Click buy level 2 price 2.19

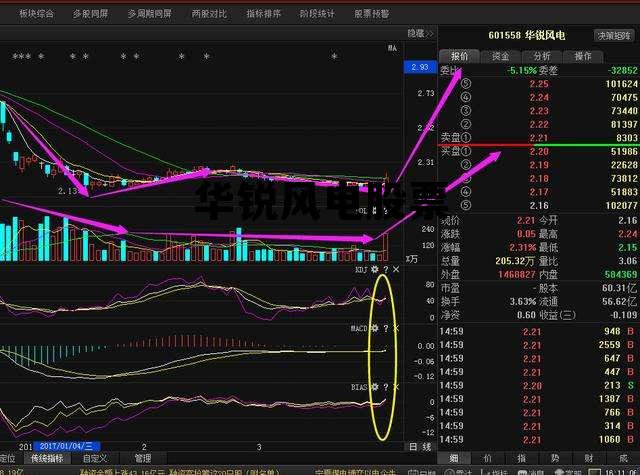tap(539, 165)
